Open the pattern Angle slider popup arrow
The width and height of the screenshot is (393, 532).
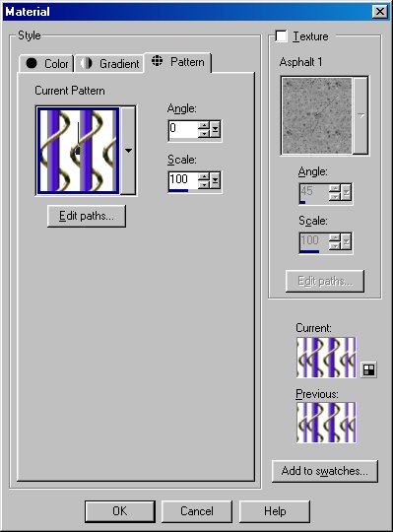(x=215, y=130)
